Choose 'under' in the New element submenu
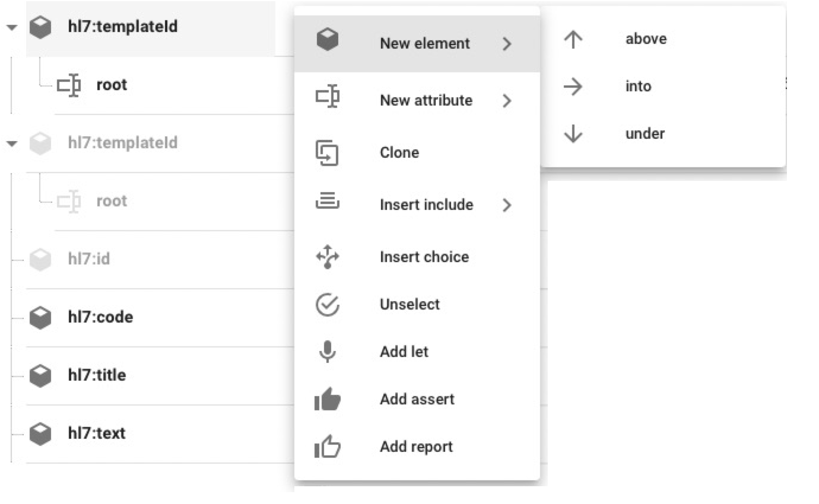The height and width of the screenshot is (504, 819). point(645,134)
